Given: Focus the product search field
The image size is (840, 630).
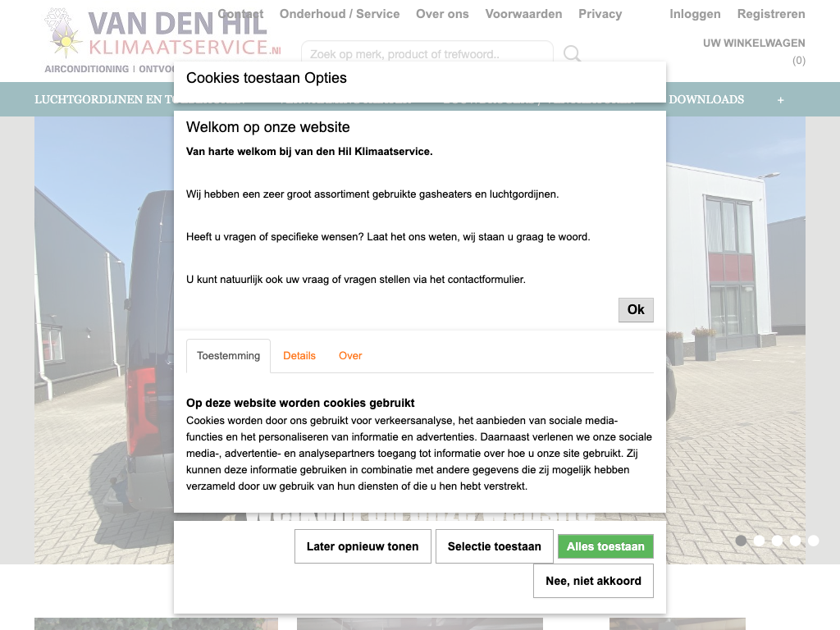Looking at the screenshot, I should tap(427, 53).
